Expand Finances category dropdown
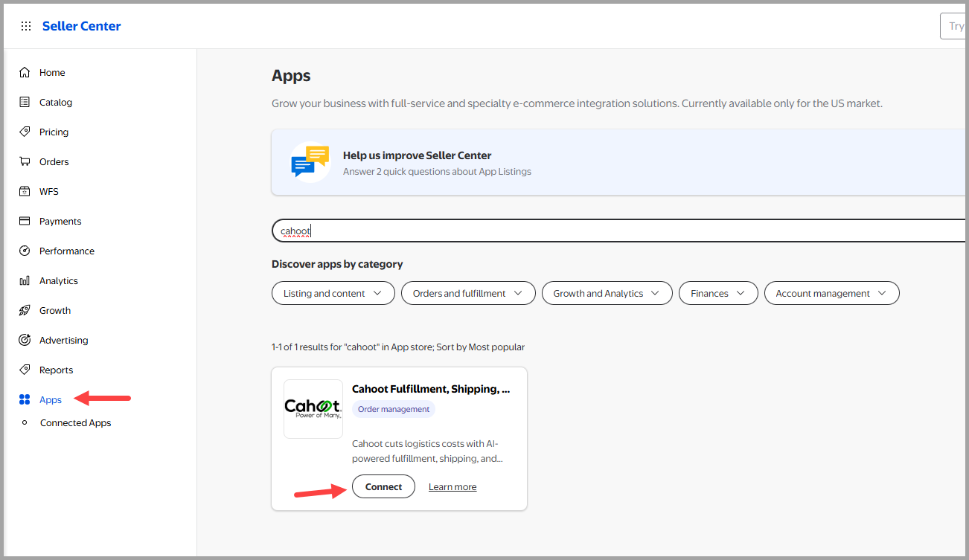Screen dimensions: 969x560 (718, 293)
